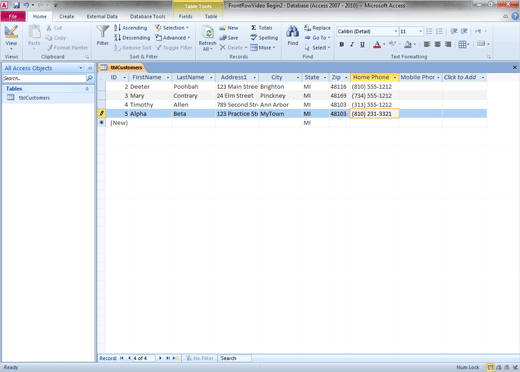
Task: Open the Advanced filter dropdown
Action: click(173, 38)
